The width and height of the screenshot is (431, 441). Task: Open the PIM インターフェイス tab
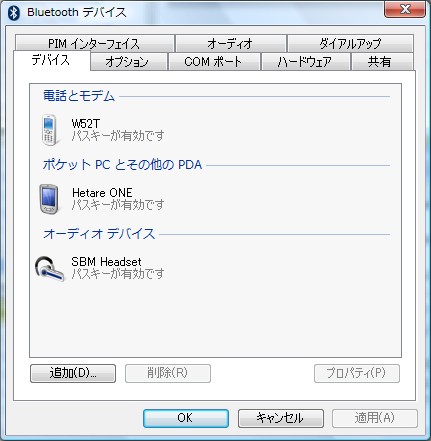pos(94,43)
